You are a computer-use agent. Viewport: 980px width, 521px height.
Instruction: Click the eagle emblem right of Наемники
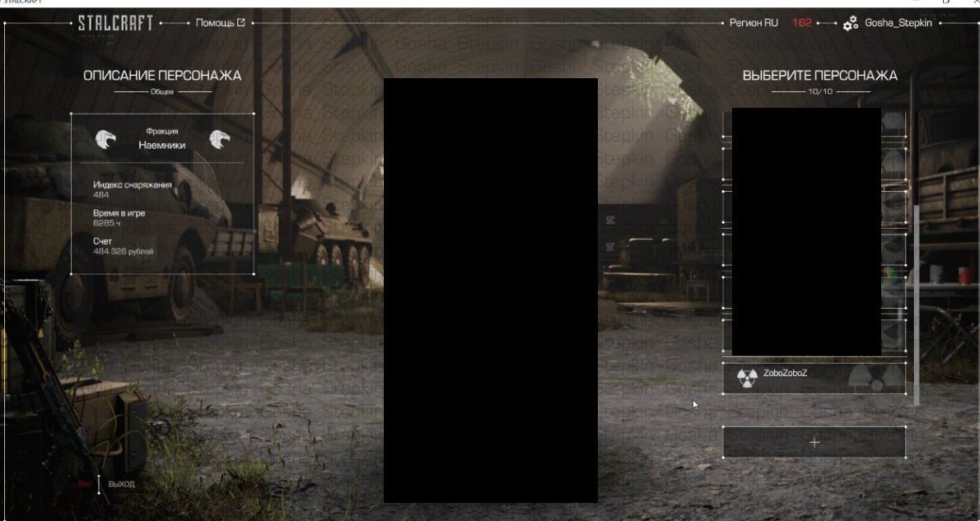click(219, 139)
